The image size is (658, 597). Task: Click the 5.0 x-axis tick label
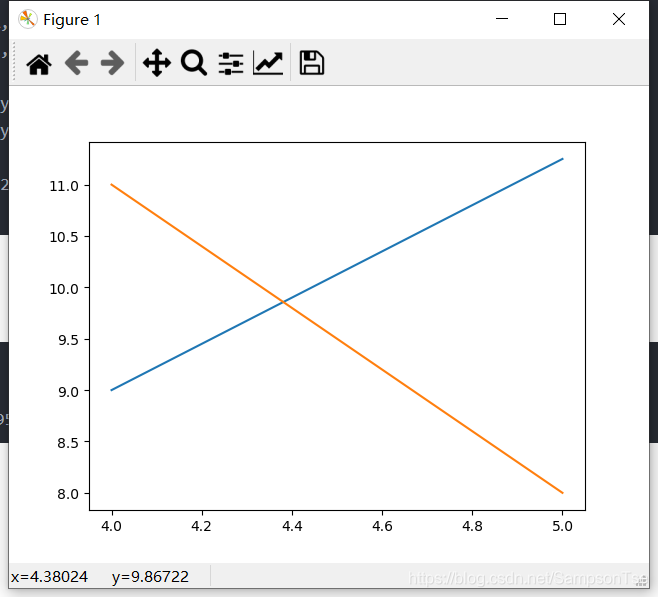562,526
